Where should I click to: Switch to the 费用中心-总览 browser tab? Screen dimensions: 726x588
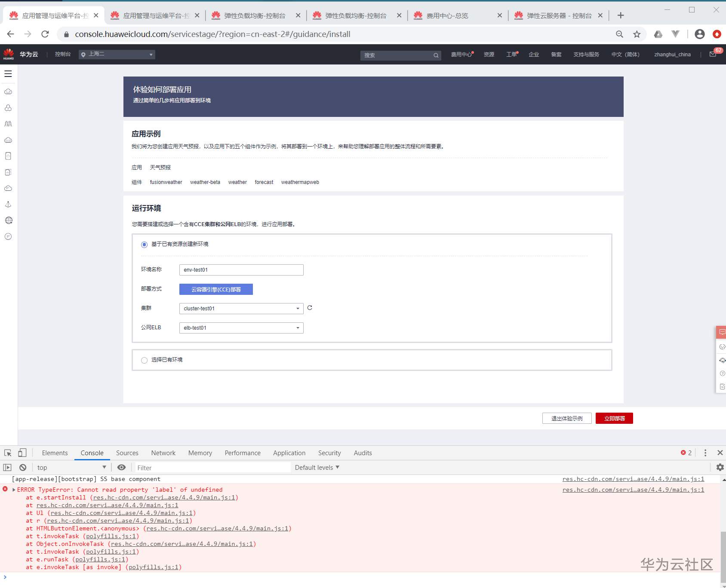(457, 15)
